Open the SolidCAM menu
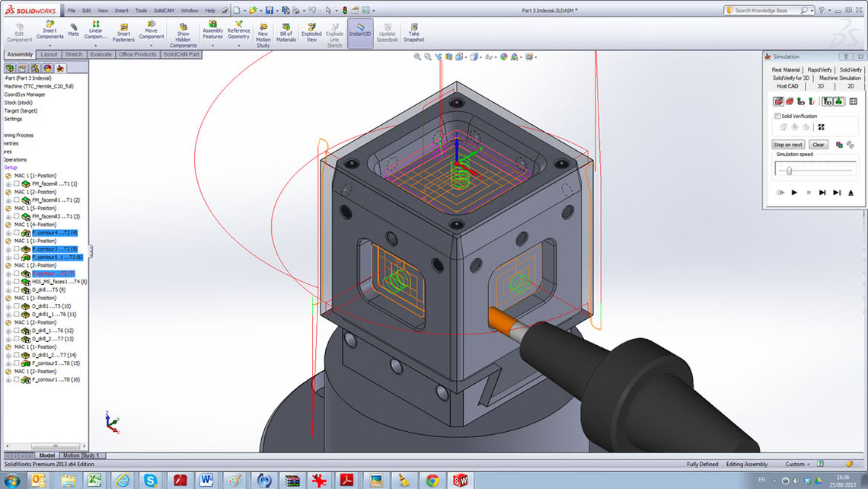 point(163,11)
